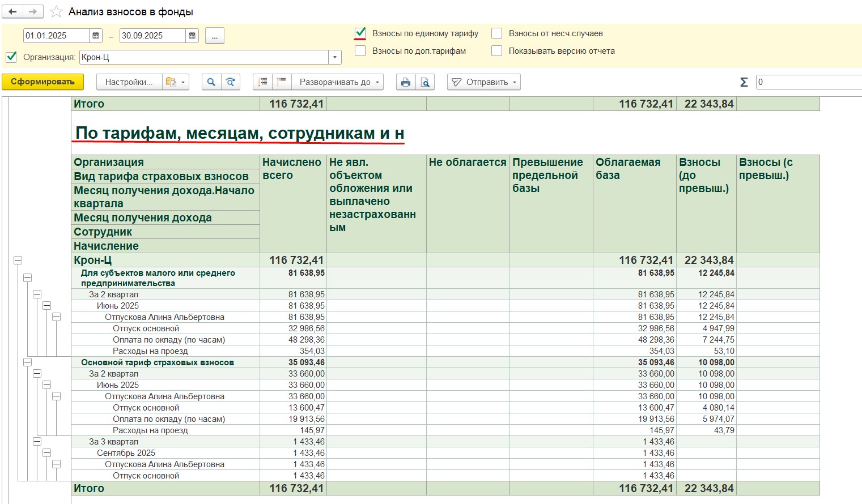Open Настройки... report settings

(x=129, y=82)
